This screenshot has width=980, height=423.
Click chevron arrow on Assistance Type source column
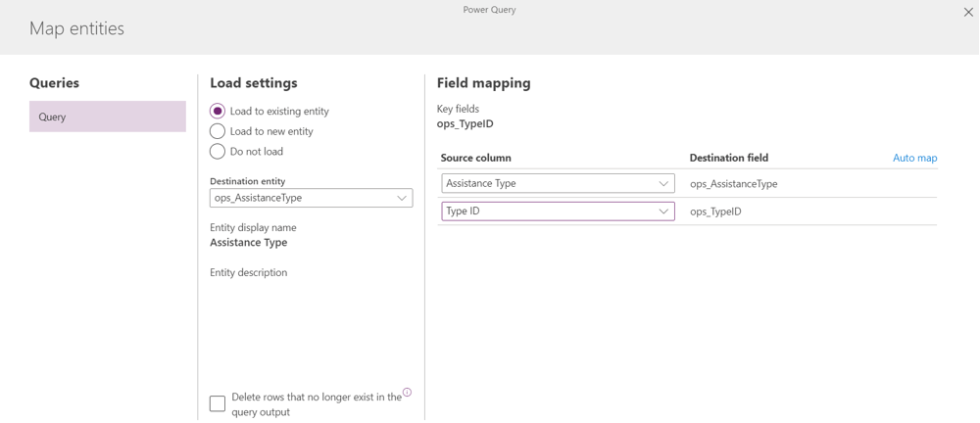click(x=663, y=184)
